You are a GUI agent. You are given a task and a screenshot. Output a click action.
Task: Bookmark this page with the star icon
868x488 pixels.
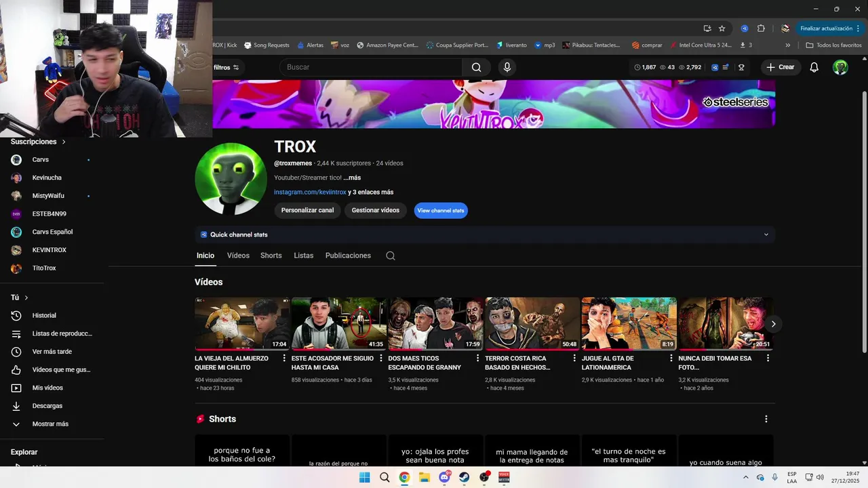722,28
